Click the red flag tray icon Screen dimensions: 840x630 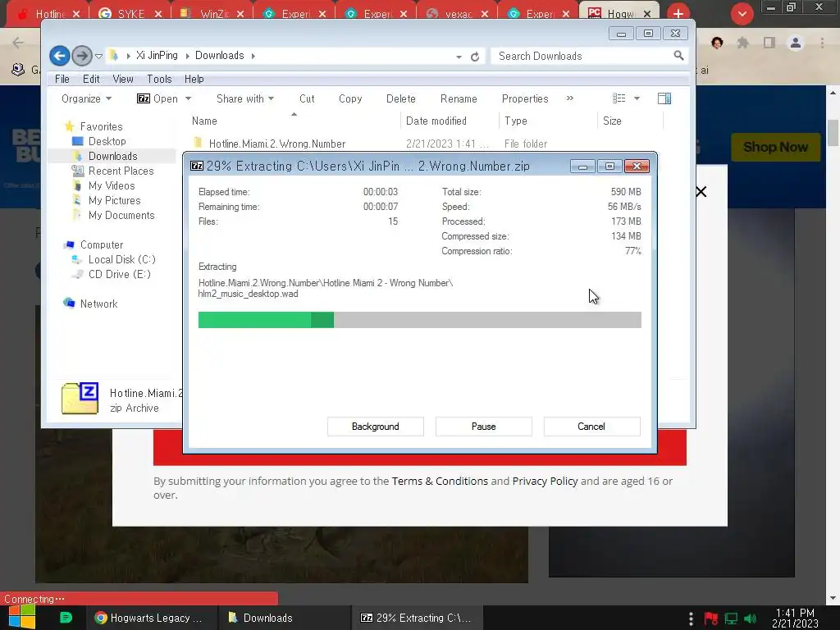pos(711,619)
